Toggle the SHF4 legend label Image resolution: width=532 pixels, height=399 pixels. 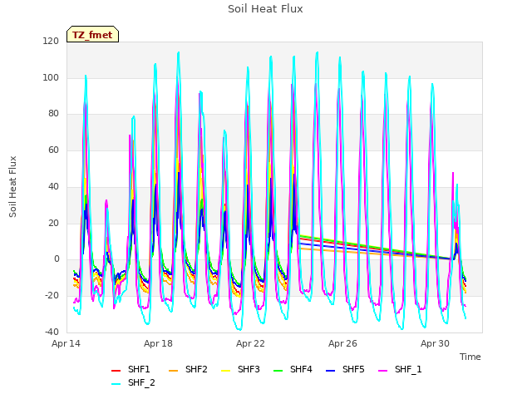point(301,369)
